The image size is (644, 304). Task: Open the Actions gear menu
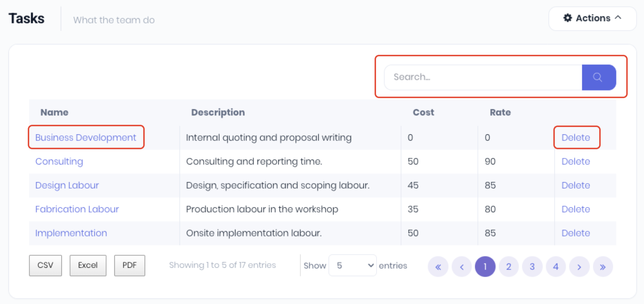click(x=592, y=18)
